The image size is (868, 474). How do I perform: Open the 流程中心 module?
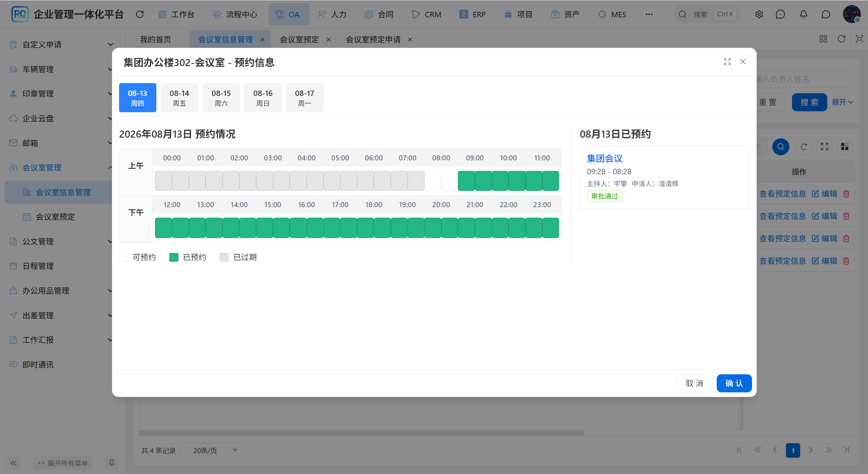[x=235, y=14]
